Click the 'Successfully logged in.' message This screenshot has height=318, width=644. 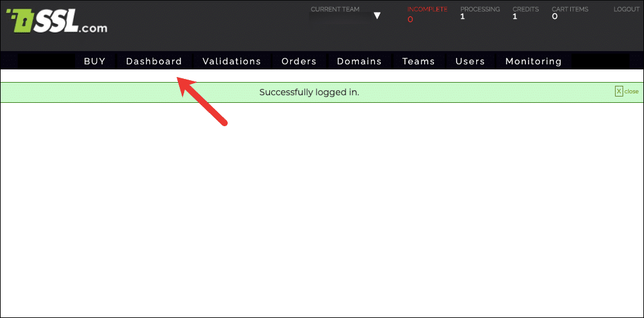(x=309, y=92)
